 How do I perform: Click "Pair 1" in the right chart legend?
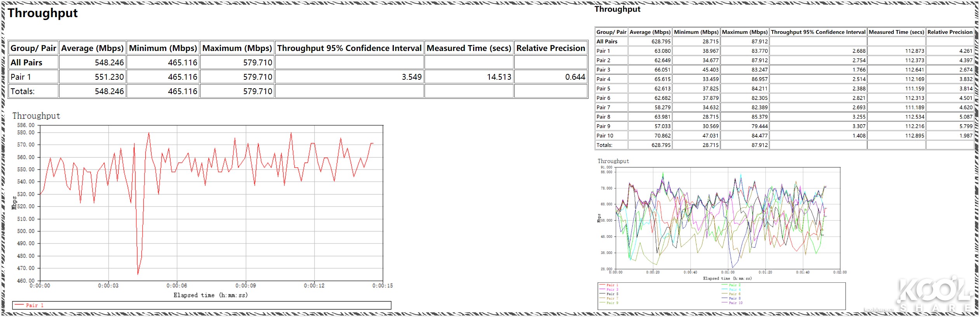(x=612, y=285)
